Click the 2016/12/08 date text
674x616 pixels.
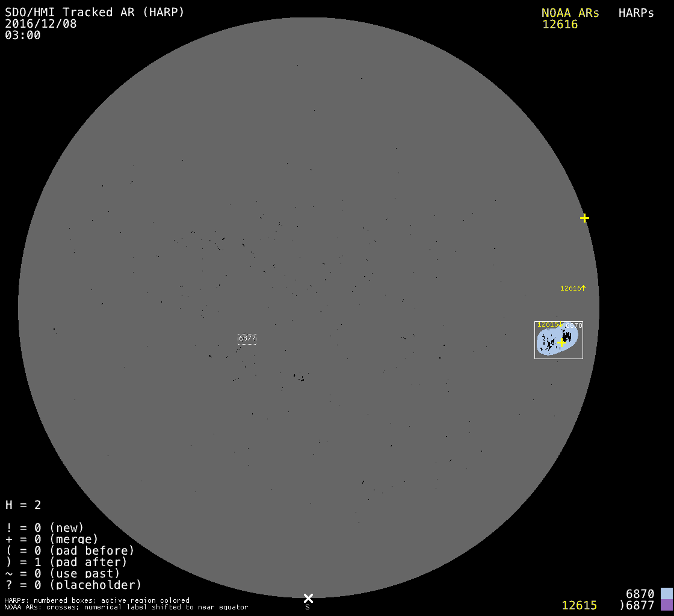tap(41, 23)
